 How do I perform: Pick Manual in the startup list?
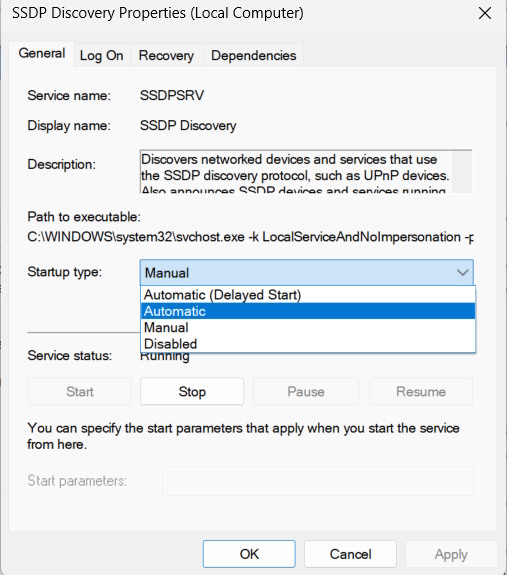308,327
